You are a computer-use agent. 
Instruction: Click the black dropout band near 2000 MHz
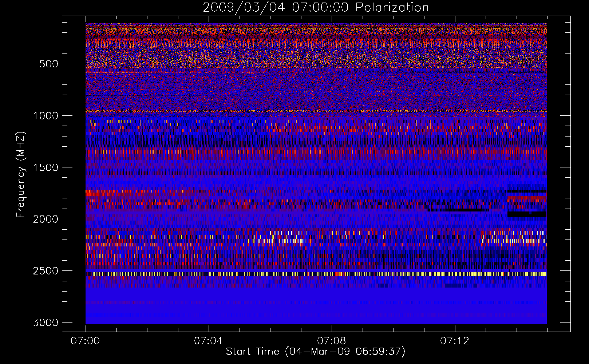point(527,214)
